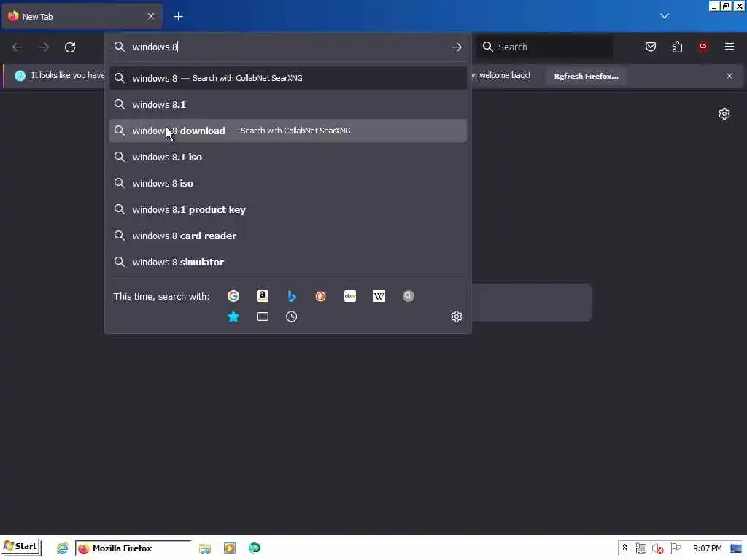Search this time with Google icon
The width and height of the screenshot is (747, 560).
tap(233, 296)
